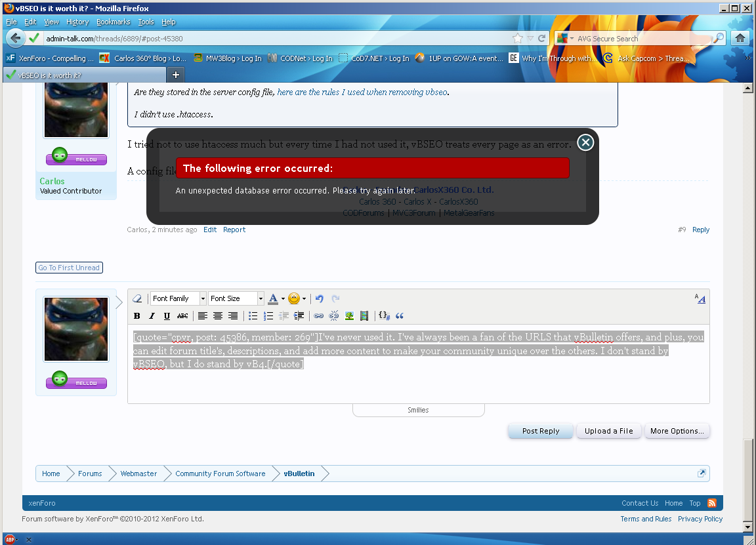Open the address bar history dropdown
The image size is (756, 545).
click(x=530, y=39)
